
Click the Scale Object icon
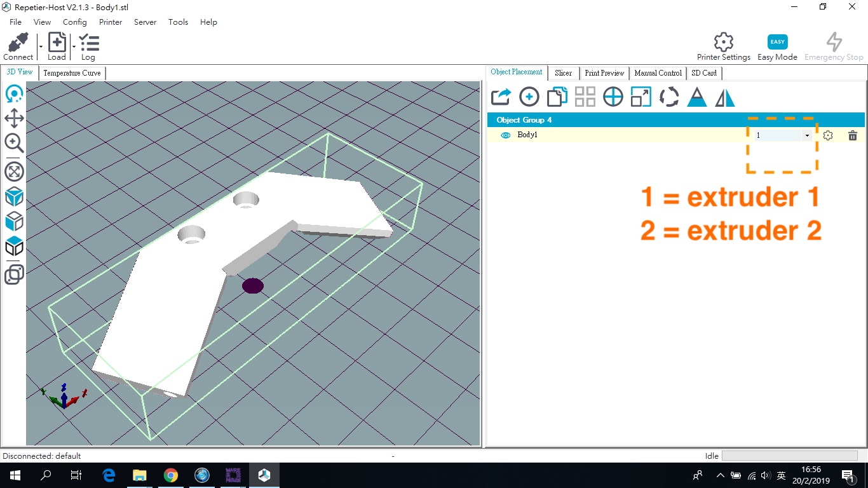coord(641,97)
